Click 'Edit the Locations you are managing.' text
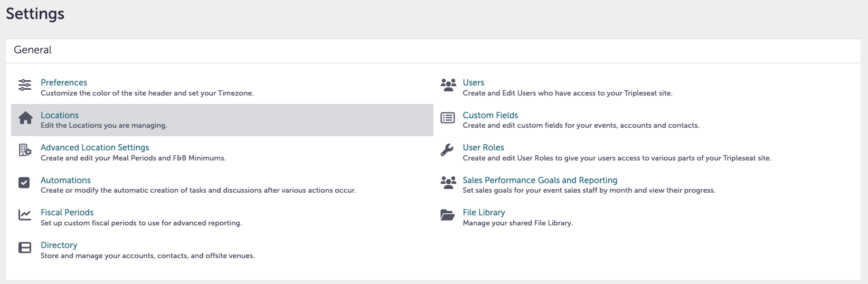The height and width of the screenshot is (284, 868). [x=104, y=125]
